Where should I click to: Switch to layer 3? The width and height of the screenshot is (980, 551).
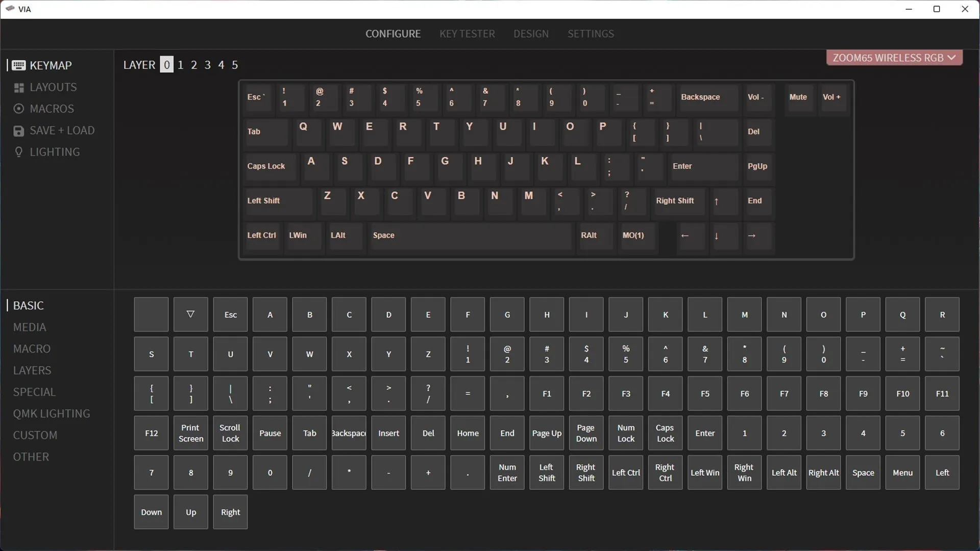(x=207, y=64)
